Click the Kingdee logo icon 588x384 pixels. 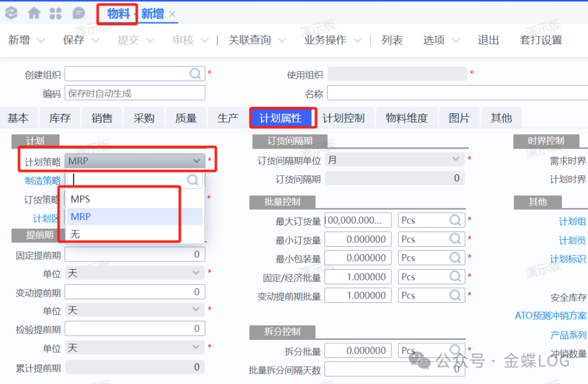11,13
